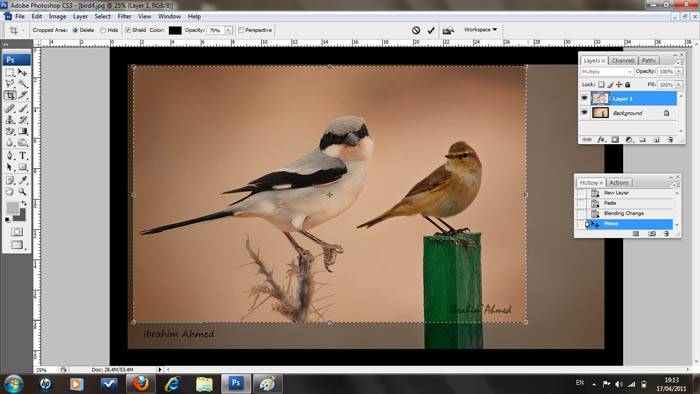This screenshot has width=700, height=394.
Task: Commit the crop with the checkmark
Action: (x=431, y=30)
